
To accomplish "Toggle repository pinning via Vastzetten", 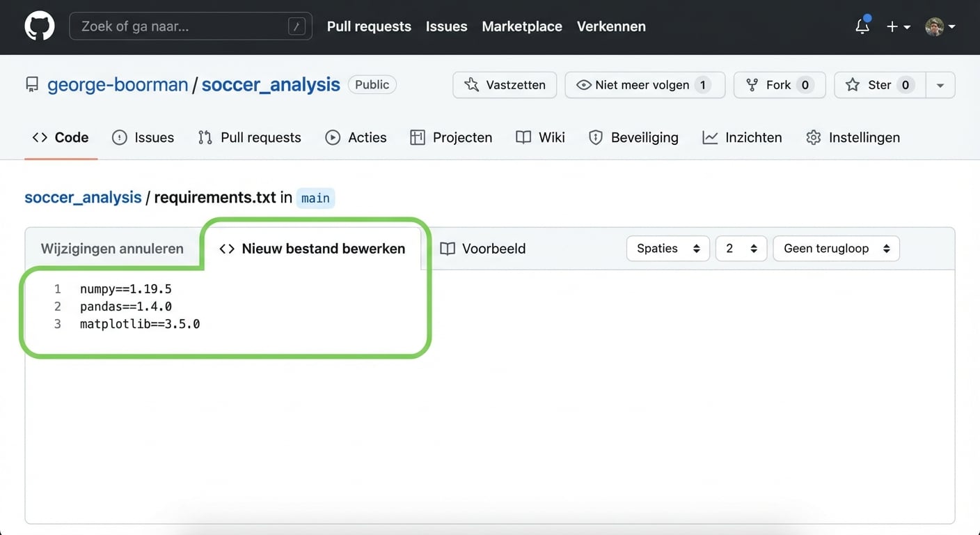I will pyautogui.click(x=504, y=84).
